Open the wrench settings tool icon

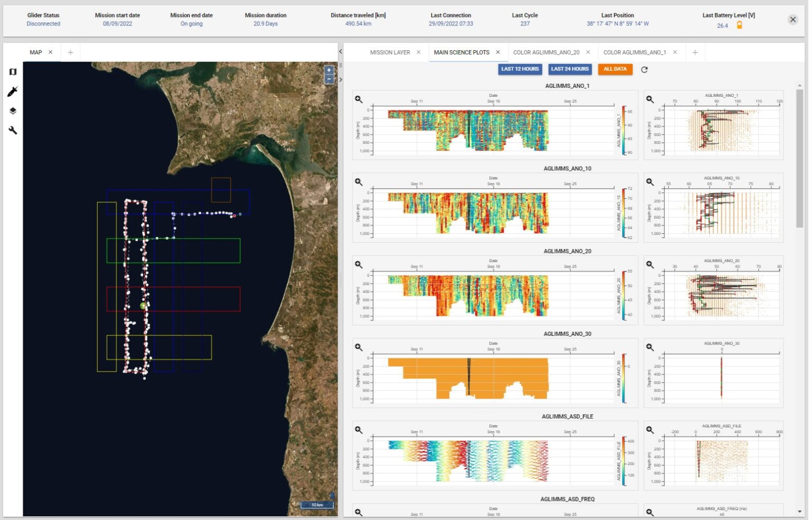[13, 130]
